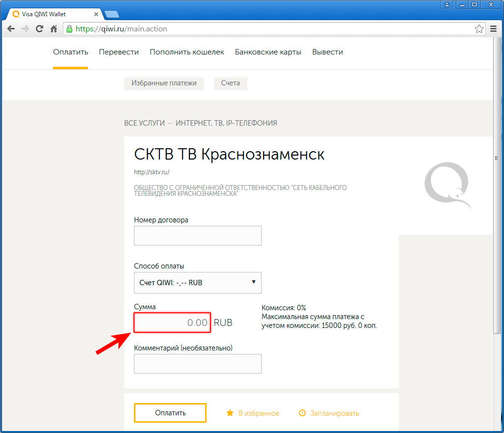Click the browser forward arrow
The image size is (504, 433).
tap(25, 29)
